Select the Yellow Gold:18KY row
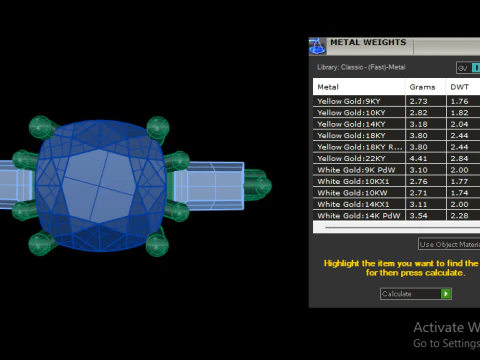Screen dimensions: 480x360 tap(396, 136)
